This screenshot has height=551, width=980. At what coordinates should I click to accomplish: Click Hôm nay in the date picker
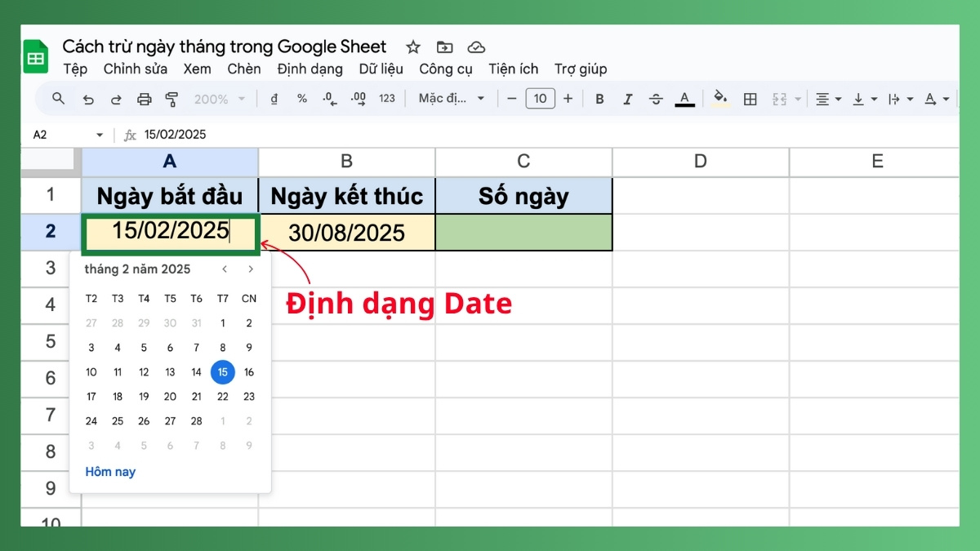pyautogui.click(x=110, y=472)
